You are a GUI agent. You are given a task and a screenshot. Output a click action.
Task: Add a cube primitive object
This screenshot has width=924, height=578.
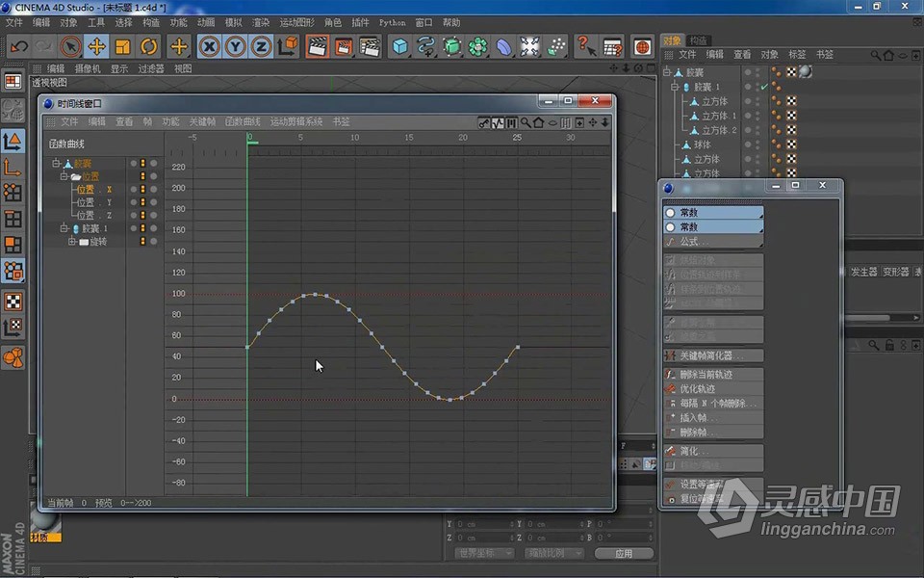pyautogui.click(x=400, y=46)
